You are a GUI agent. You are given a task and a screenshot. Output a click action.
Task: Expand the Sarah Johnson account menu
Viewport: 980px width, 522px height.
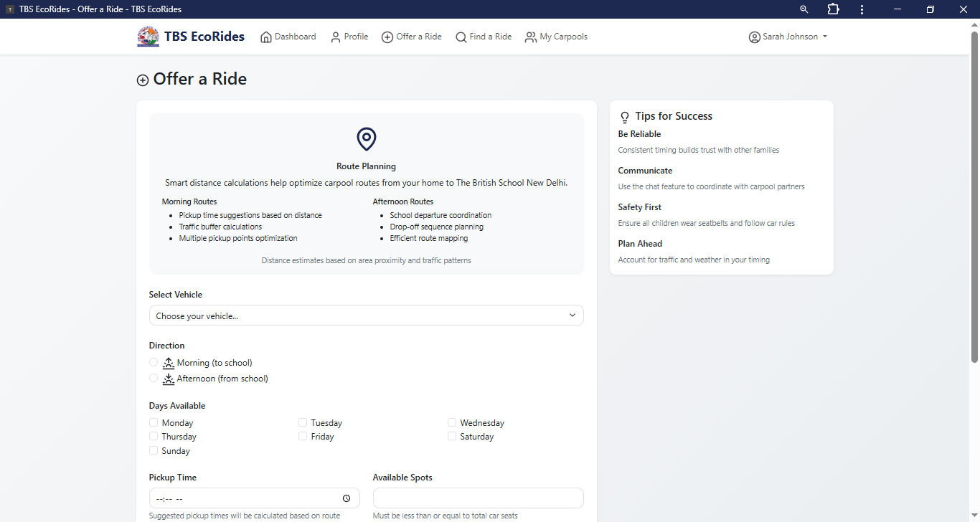pyautogui.click(x=788, y=37)
